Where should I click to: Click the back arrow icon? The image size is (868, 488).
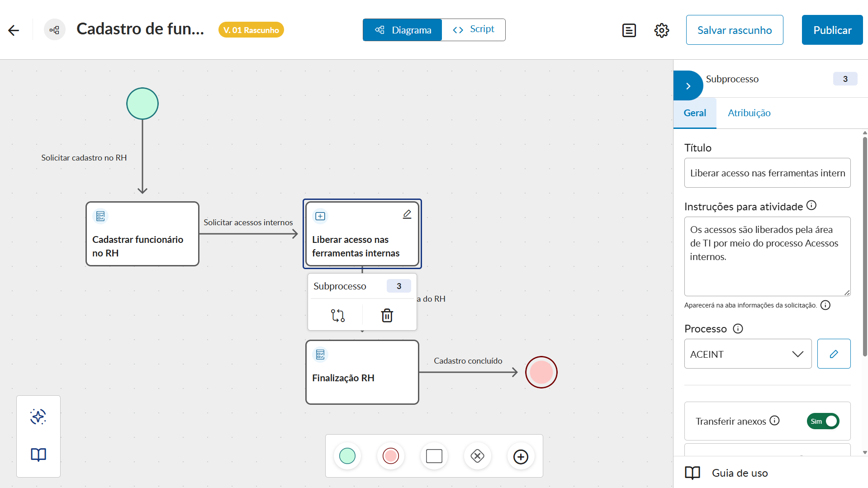pos(14,30)
